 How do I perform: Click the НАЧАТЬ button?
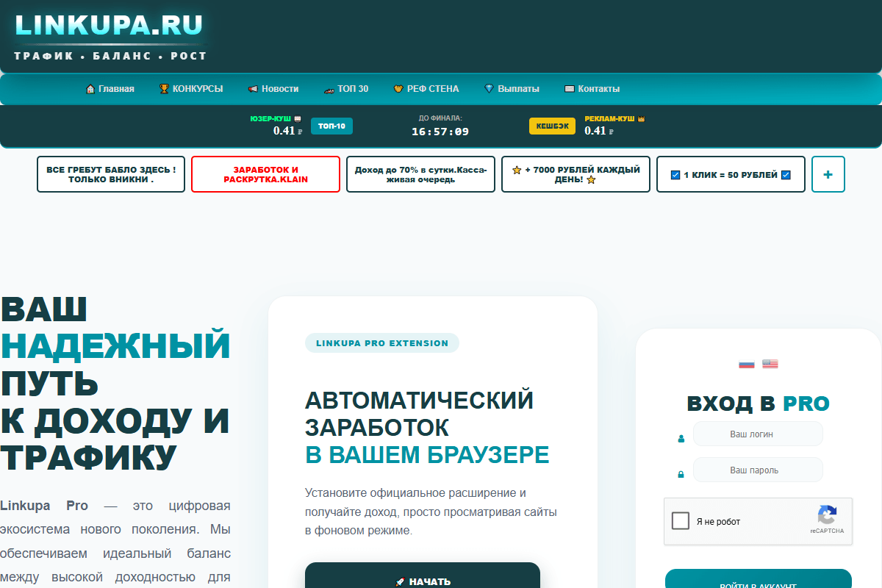[x=423, y=577]
